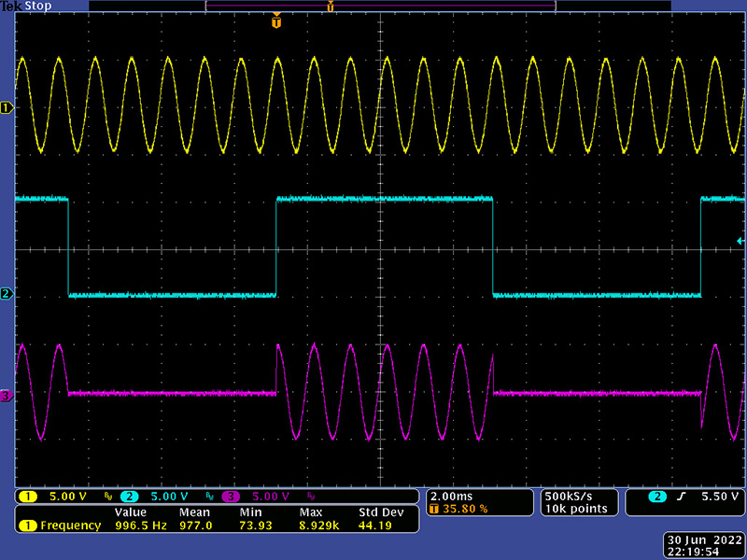Click the 500kS/s sample rate readout
This screenshot has width=747, height=560.
click(570, 496)
